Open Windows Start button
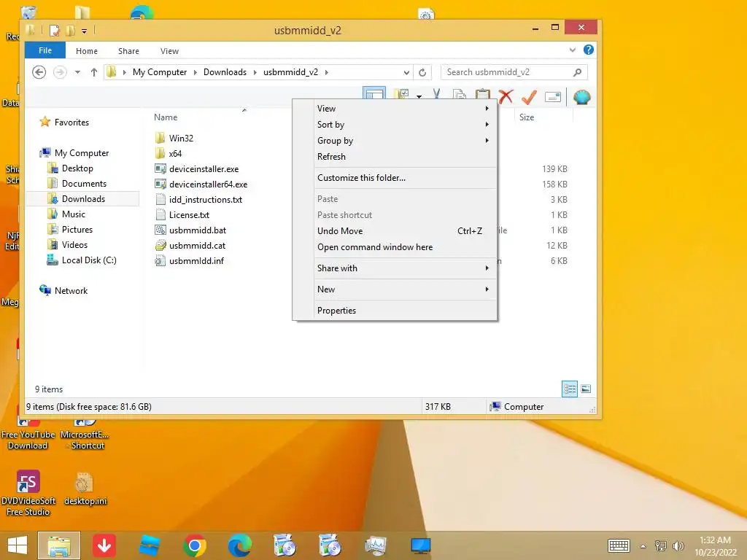747x560 pixels. pos(18,545)
